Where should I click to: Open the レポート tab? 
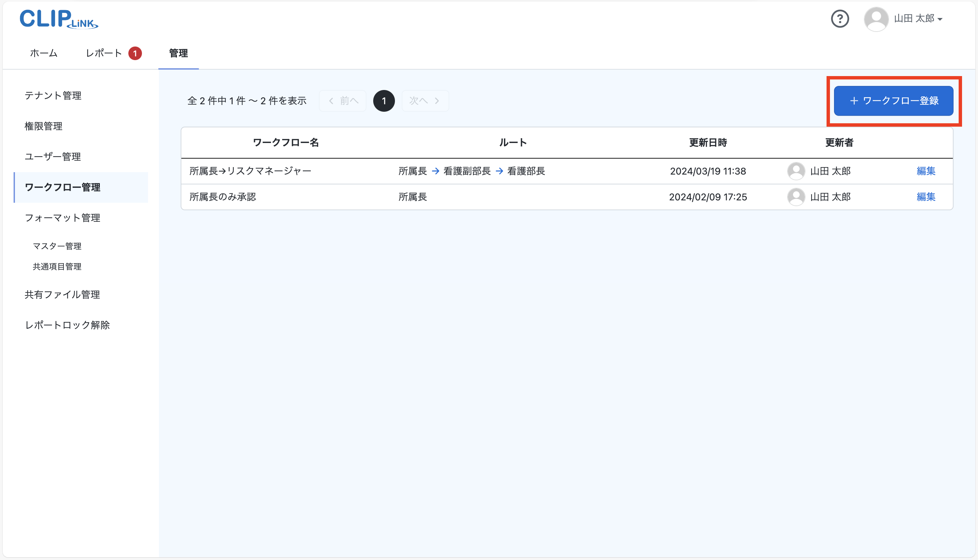(103, 53)
